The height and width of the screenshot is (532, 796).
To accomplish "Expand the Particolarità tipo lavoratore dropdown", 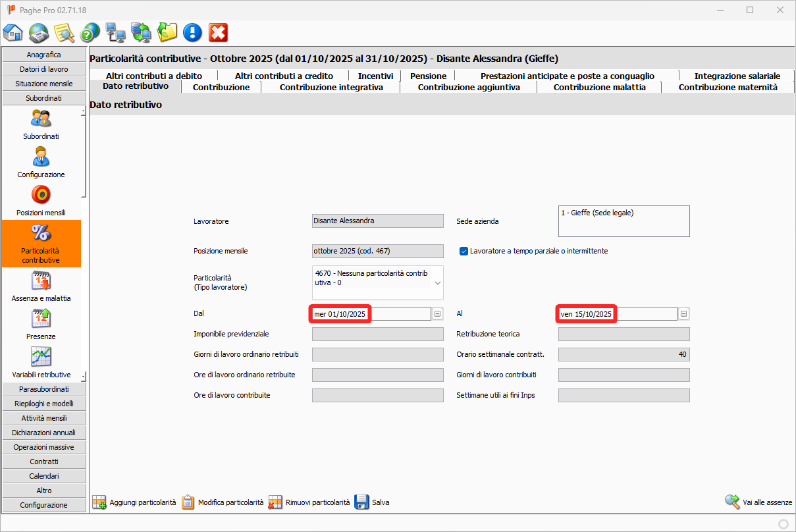I will (x=438, y=283).
